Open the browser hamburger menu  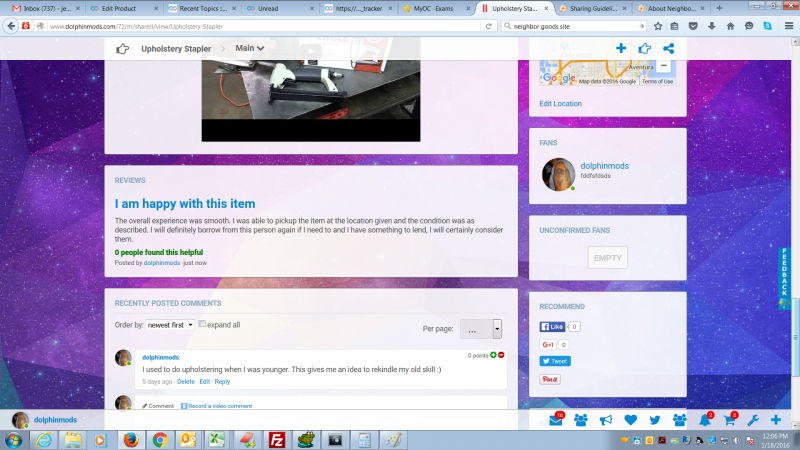pyautogui.click(x=789, y=26)
